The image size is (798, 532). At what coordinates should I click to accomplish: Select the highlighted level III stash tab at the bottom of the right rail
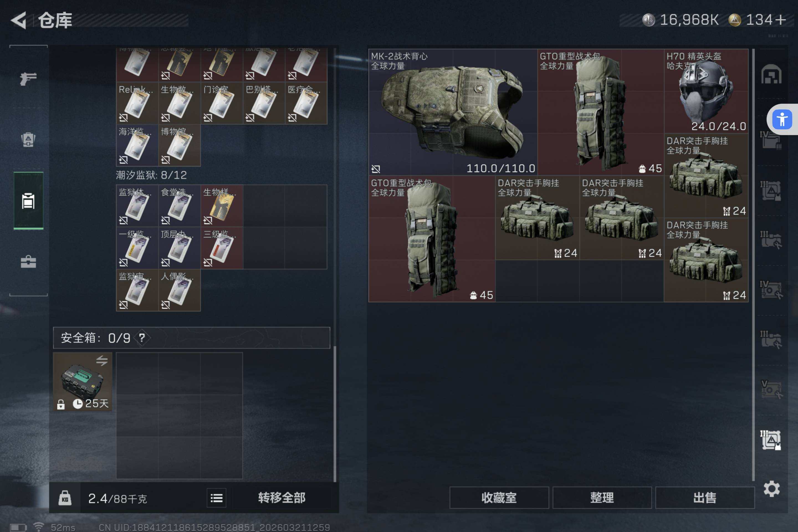click(771, 440)
